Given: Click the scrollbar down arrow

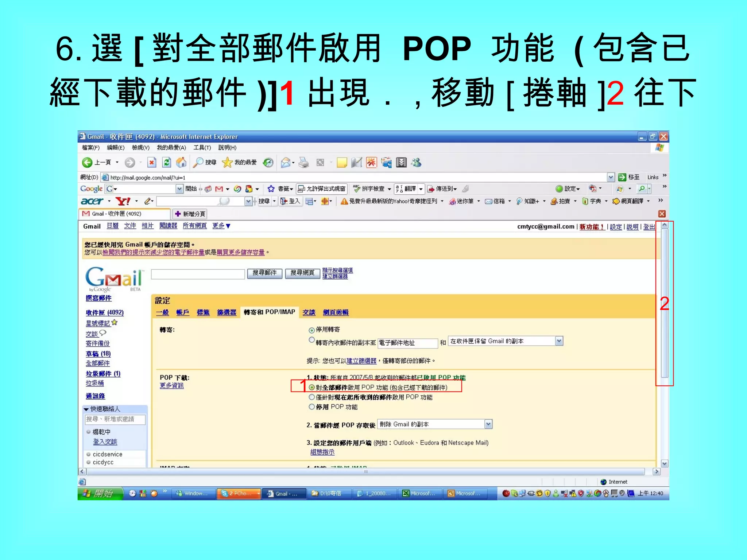Looking at the screenshot, I should [665, 463].
